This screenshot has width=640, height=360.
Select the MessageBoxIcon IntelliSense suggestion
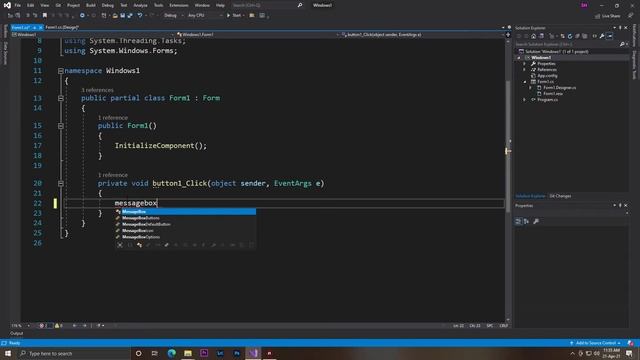(x=185, y=231)
